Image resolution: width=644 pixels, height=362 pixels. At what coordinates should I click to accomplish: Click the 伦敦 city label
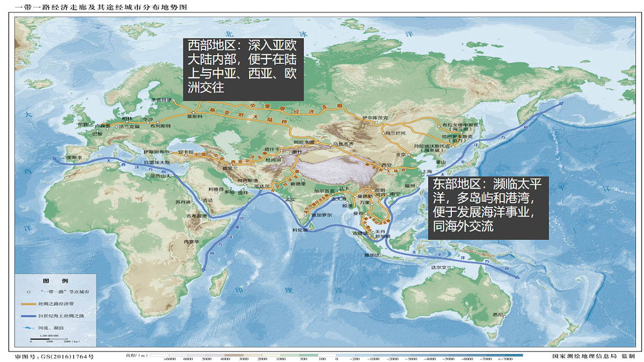[x=82, y=124]
